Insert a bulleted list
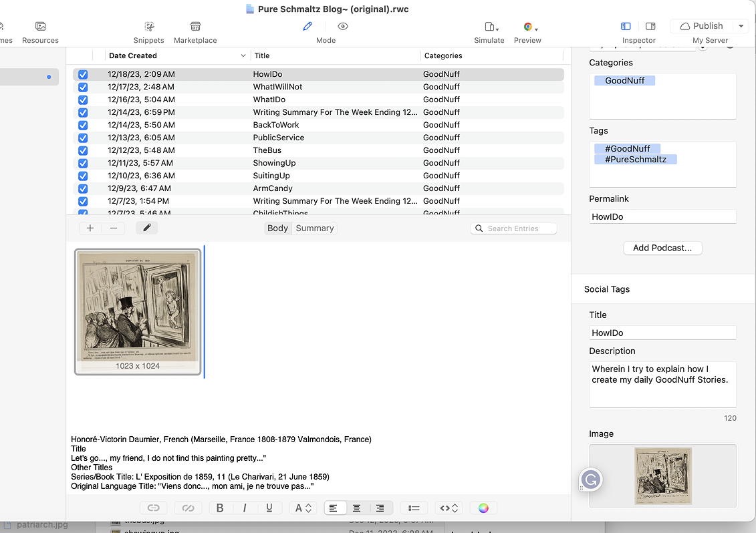The image size is (756, 533). pyautogui.click(x=414, y=508)
